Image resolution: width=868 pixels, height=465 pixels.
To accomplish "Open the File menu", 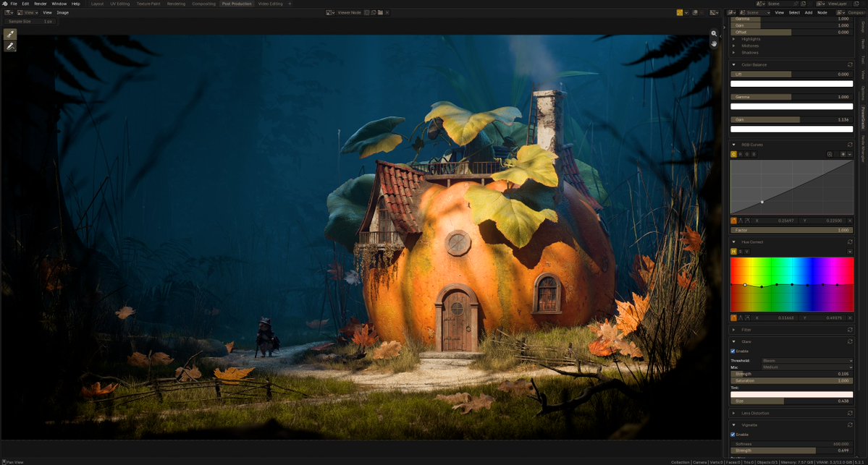I will (x=14, y=4).
